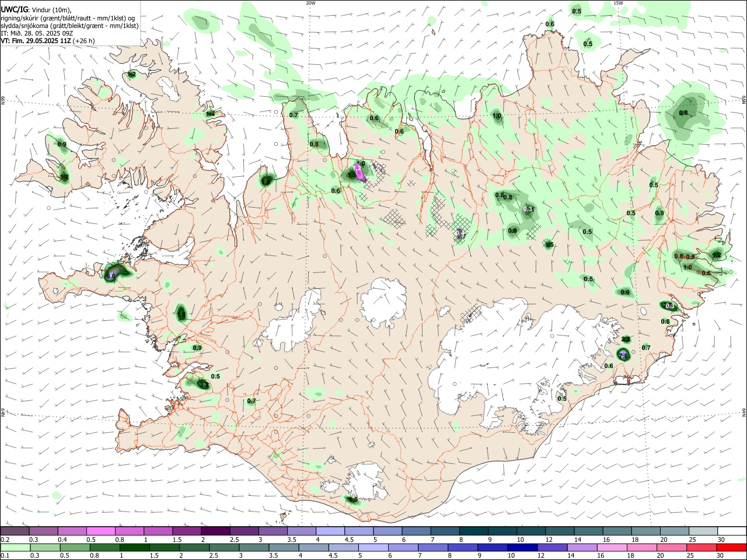
Task: Select the grayish-purple 0.2 legend swatch
Action: click(15, 531)
